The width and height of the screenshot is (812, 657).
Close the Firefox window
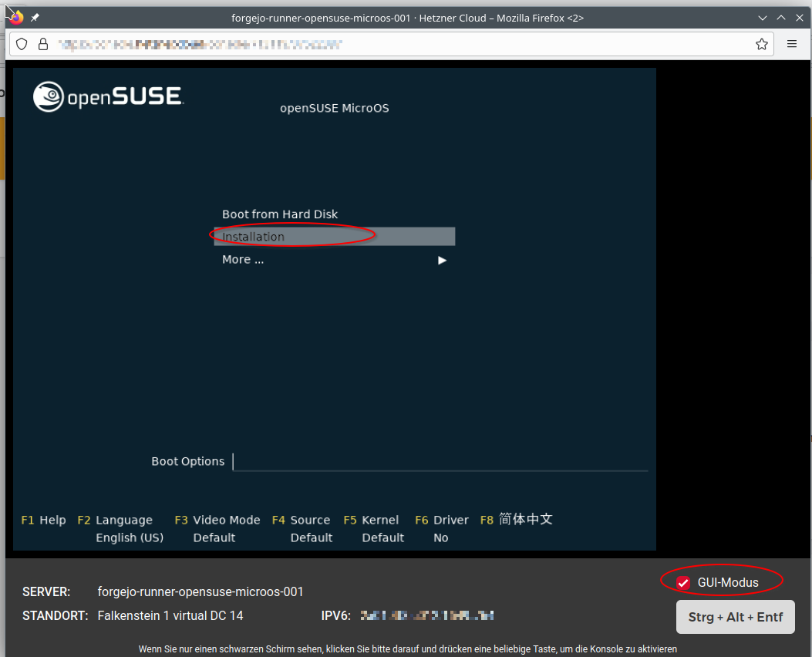tap(800, 18)
